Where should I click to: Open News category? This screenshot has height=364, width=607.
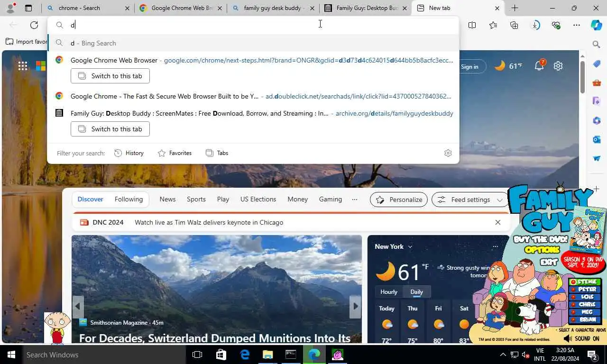(167, 199)
